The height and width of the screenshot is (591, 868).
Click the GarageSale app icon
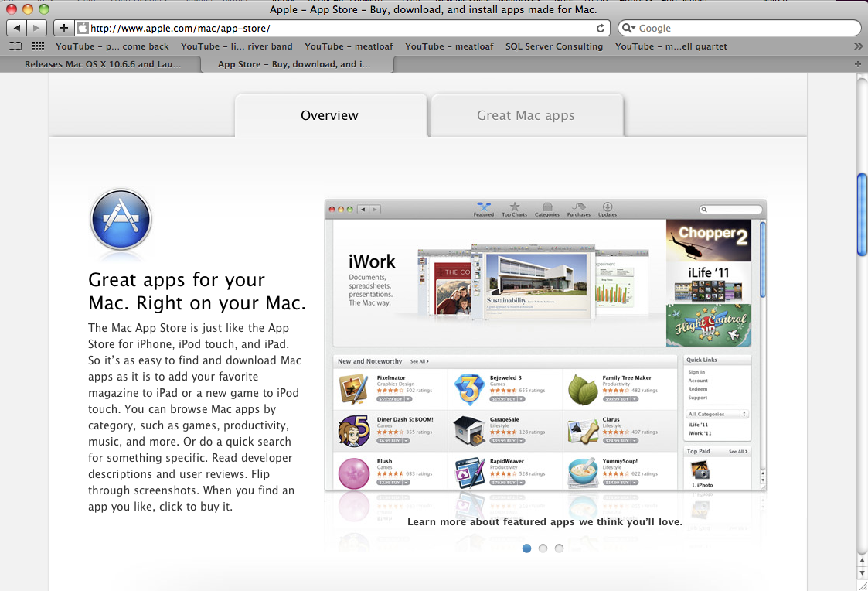tap(469, 431)
